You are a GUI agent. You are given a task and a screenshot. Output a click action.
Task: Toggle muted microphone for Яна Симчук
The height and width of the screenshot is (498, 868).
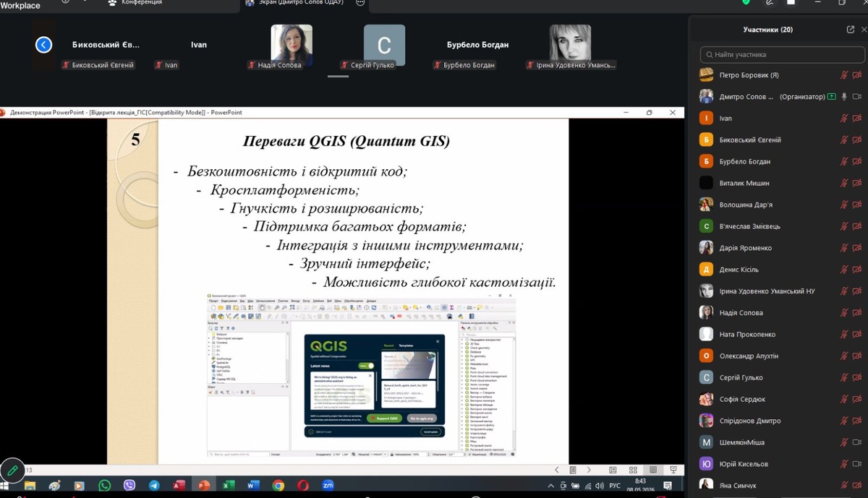point(844,485)
